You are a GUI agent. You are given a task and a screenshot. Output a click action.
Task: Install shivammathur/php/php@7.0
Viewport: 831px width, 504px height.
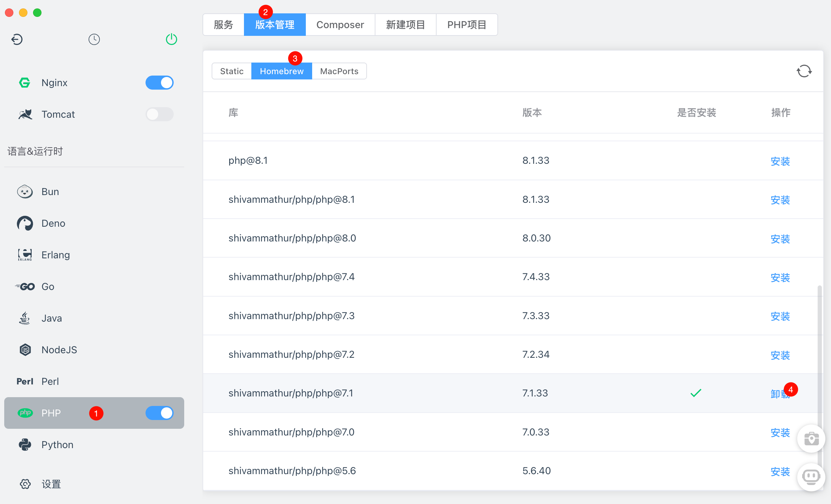coord(780,432)
